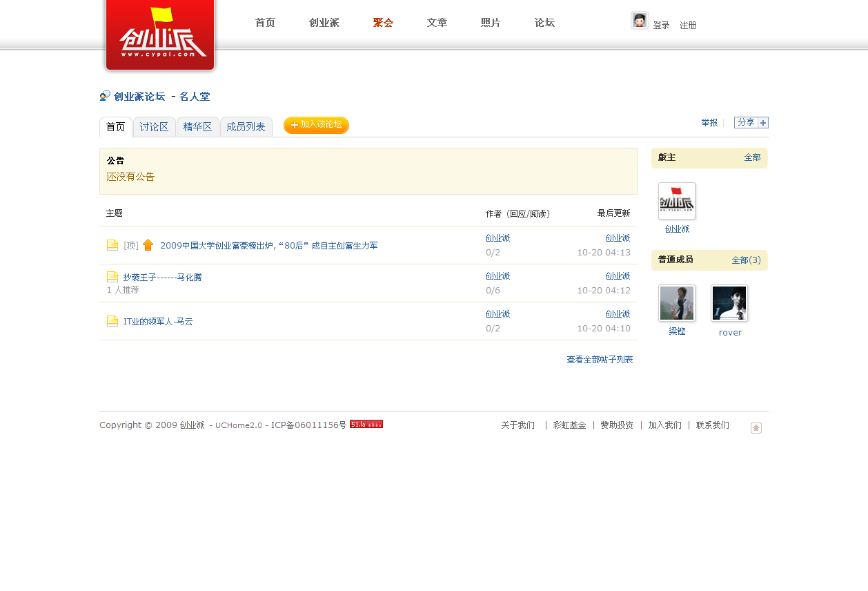
Task: Click the UCHome2.0 footer link
Action: pos(239,425)
